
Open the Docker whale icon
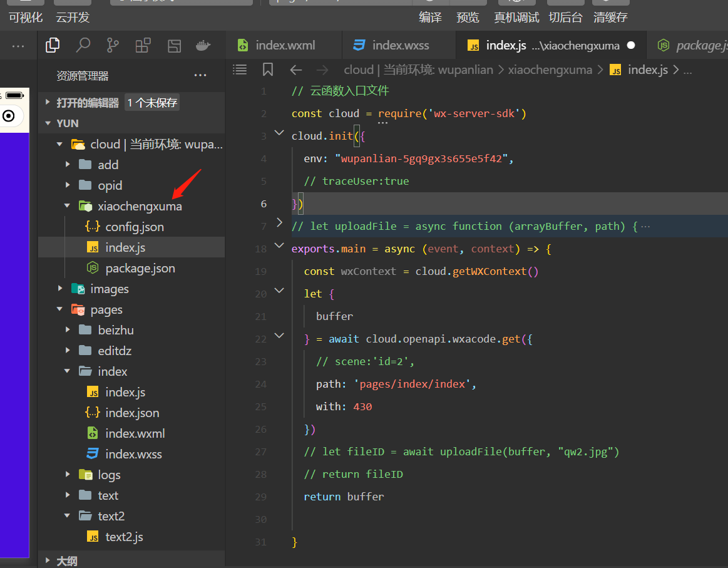click(203, 45)
